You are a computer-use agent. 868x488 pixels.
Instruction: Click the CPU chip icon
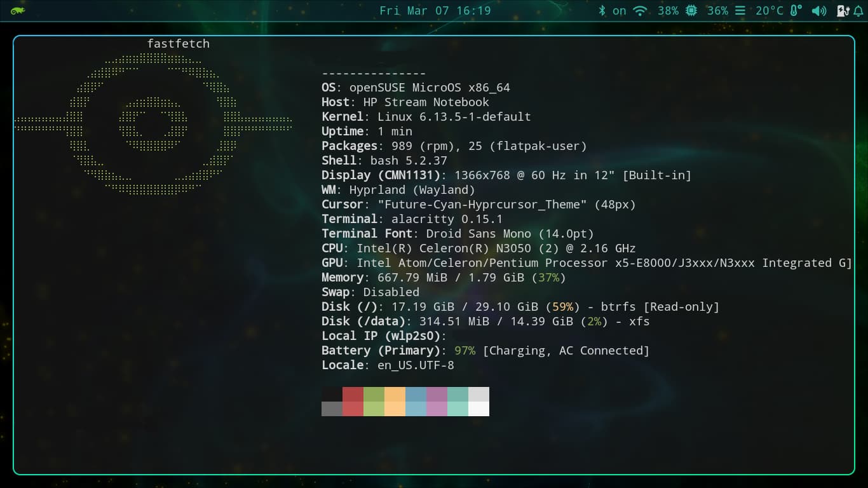click(x=691, y=10)
